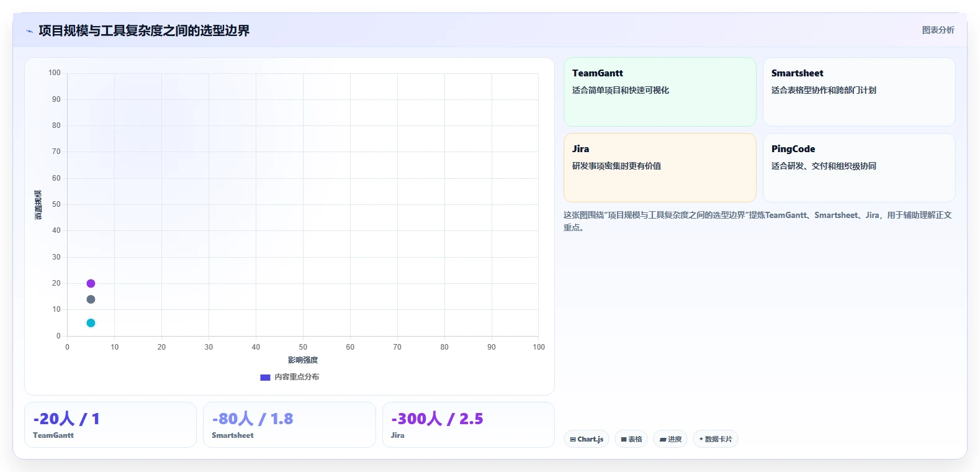Click the -80人 / 1.8 stat value
Image resolution: width=980 pixels, height=472 pixels.
point(253,419)
